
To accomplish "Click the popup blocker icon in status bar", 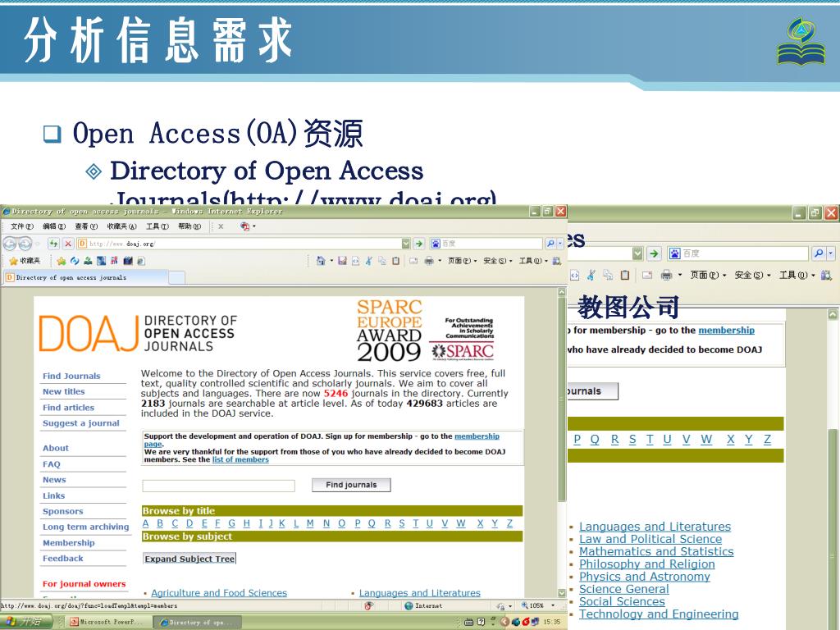I will 368,606.
